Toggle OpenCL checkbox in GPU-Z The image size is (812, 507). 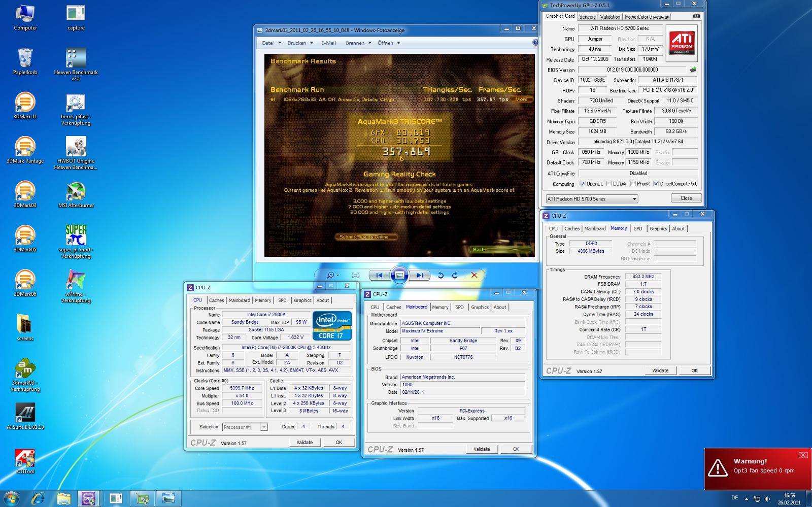(x=582, y=184)
